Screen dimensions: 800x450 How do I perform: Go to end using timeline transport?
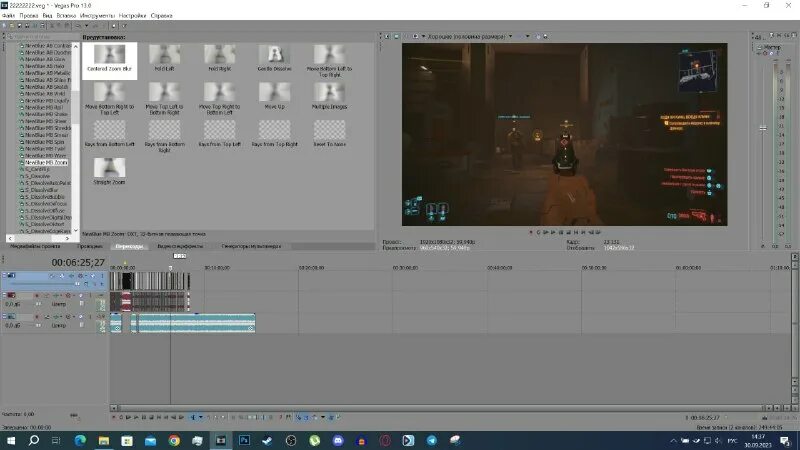click(x=166, y=417)
